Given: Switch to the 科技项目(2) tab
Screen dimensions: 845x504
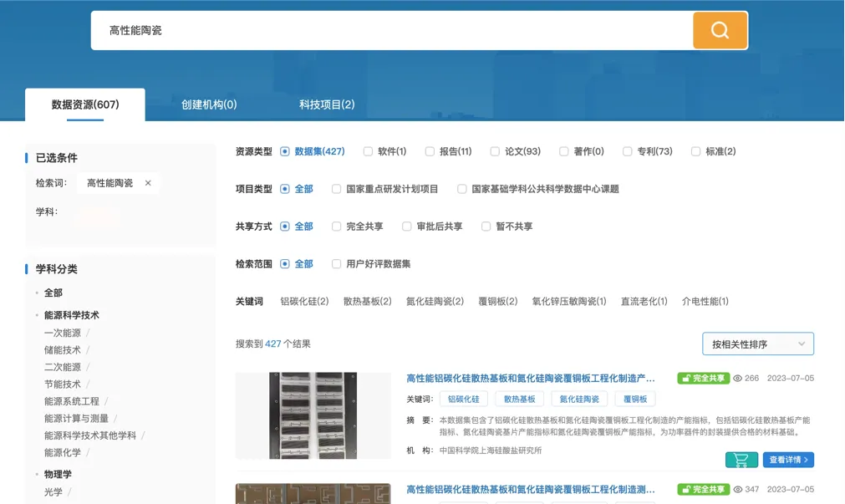Looking at the screenshot, I should (327, 104).
